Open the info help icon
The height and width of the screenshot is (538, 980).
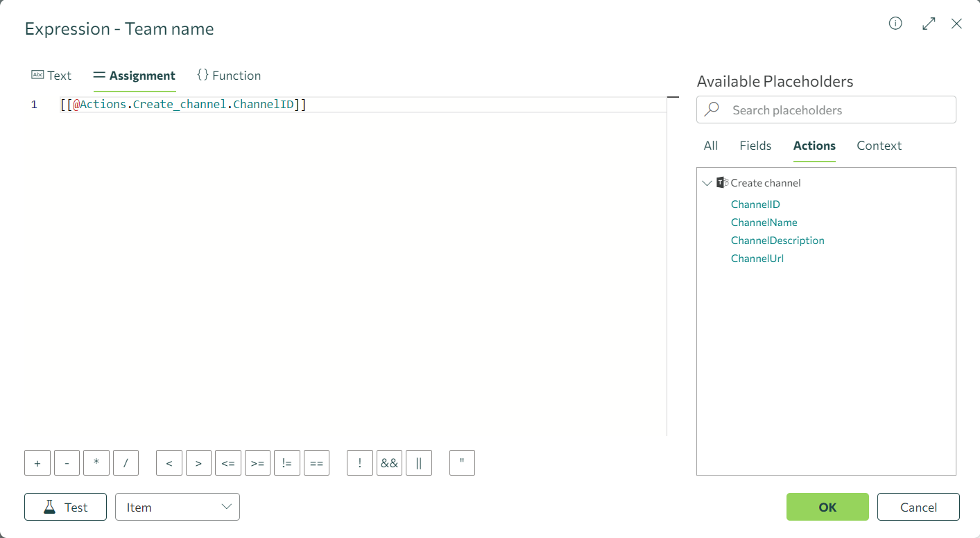(x=895, y=24)
